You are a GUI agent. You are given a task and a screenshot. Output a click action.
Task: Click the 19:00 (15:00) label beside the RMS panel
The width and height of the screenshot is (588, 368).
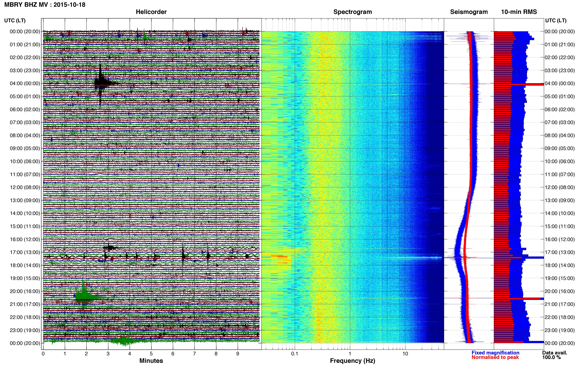coord(560,278)
